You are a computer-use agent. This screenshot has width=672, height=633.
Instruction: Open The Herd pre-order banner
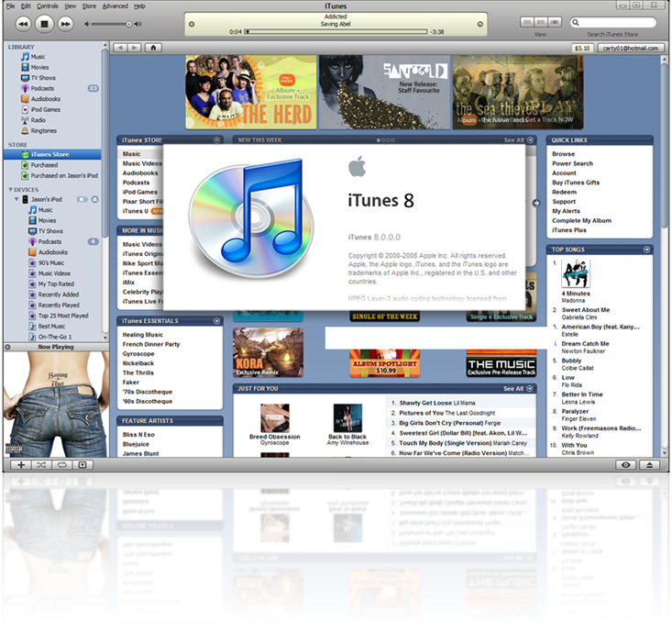click(x=250, y=92)
